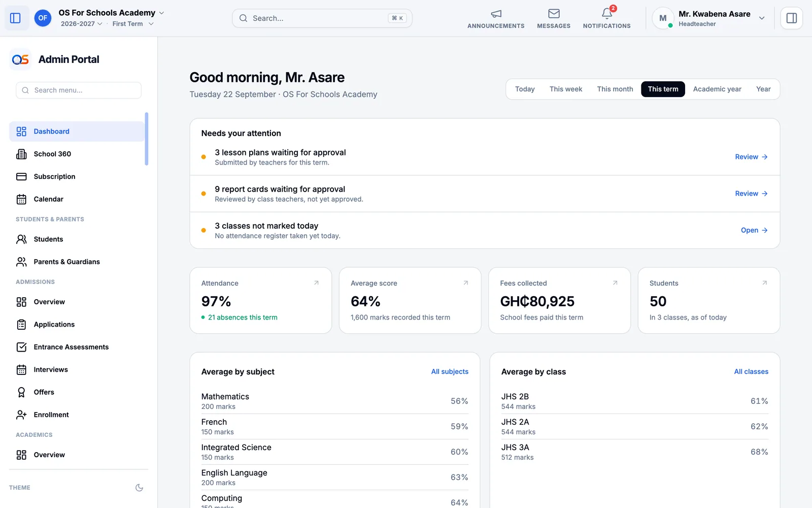
Task: Open the First Term dropdown
Action: pos(133,24)
